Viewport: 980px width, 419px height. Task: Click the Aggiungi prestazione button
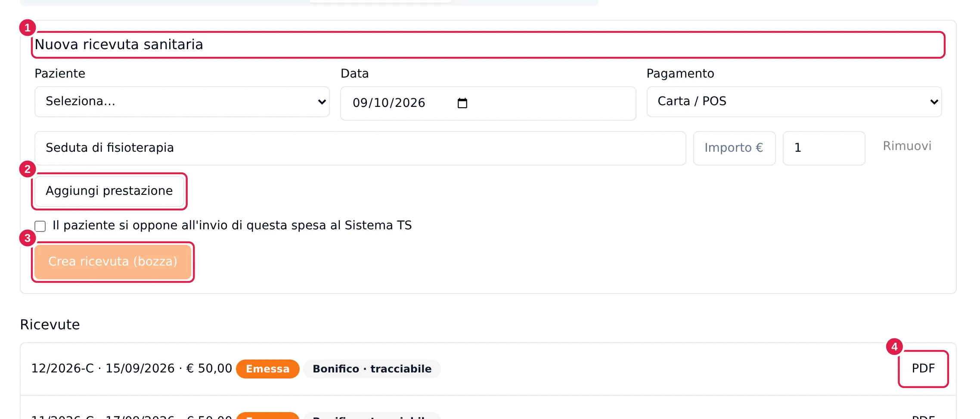[109, 191]
